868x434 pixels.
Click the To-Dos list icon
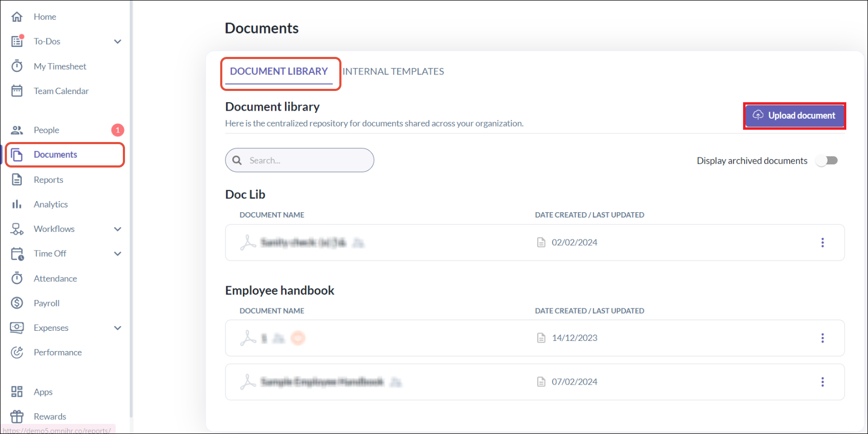[17, 41]
